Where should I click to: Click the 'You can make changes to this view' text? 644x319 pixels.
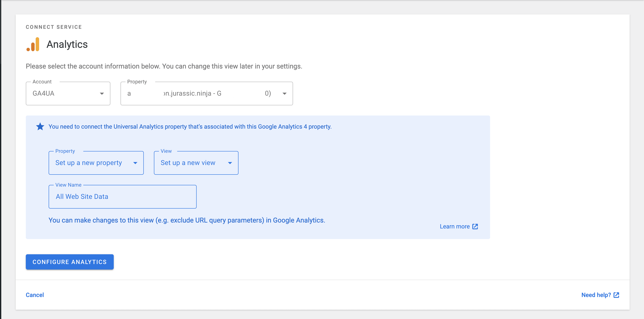coord(187,220)
